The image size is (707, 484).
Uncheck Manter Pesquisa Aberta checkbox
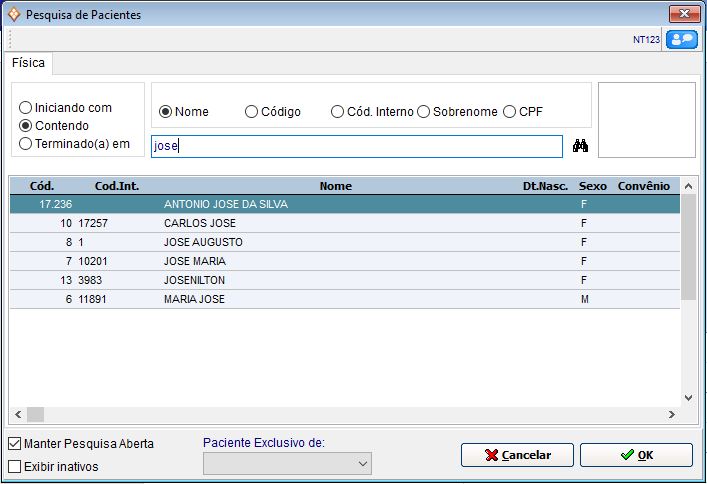pyautogui.click(x=14, y=443)
